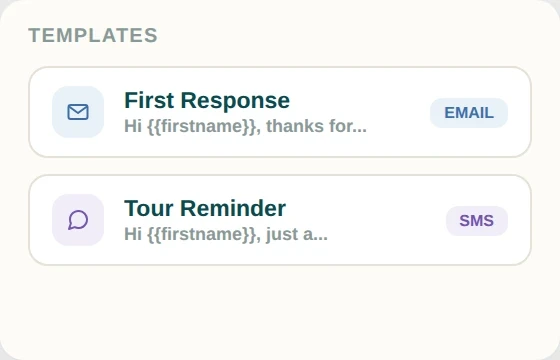560x360 pixels.
Task: Select the EMAIL channel badge
Action: (469, 113)
